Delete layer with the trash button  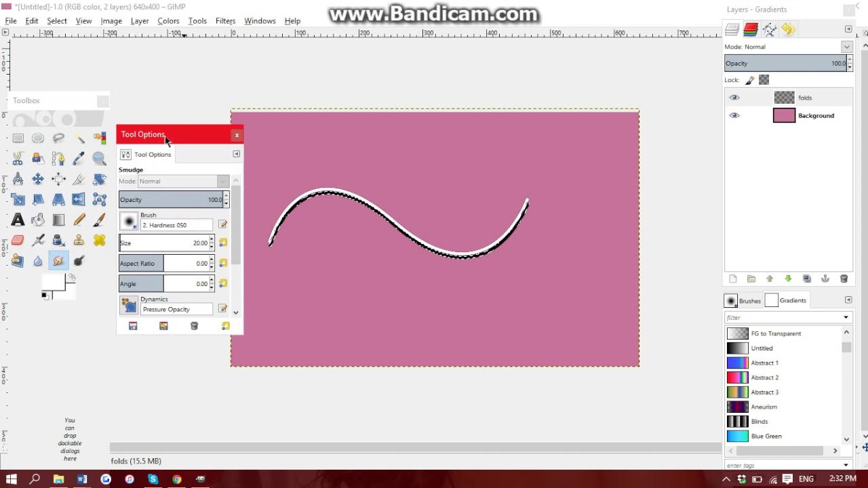click(844, 279)
